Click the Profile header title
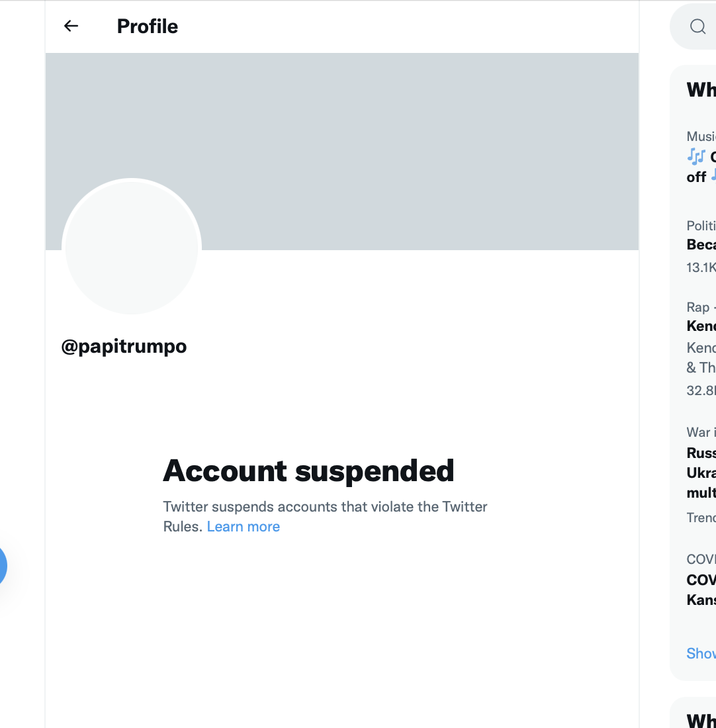 147,26
